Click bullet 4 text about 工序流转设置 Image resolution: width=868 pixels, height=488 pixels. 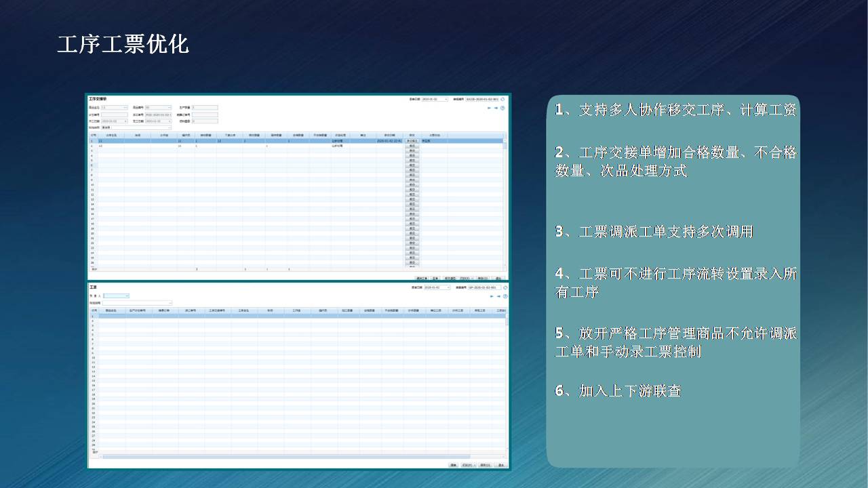(x=675, y=283)
